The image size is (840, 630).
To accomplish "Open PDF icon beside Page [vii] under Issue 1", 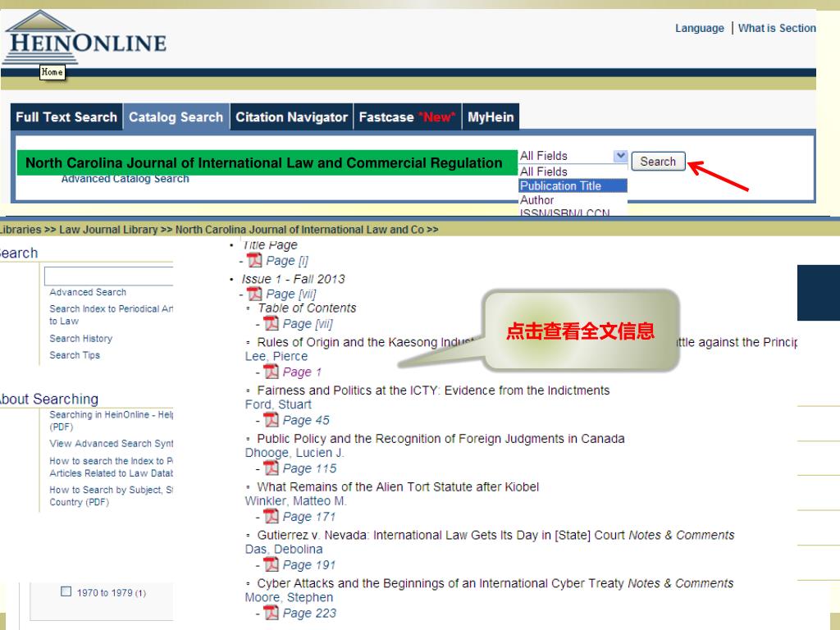I will click(x=254, y=294).
